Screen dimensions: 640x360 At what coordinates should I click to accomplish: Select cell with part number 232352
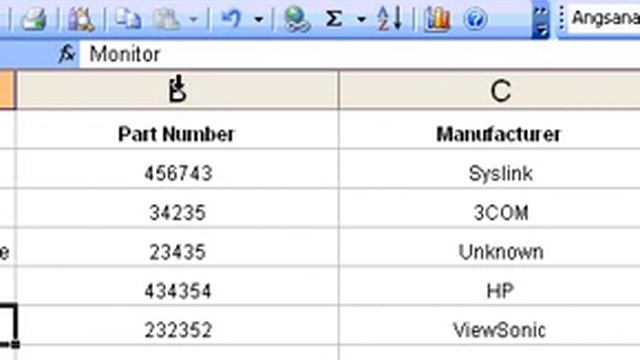(x=178, y=325)
